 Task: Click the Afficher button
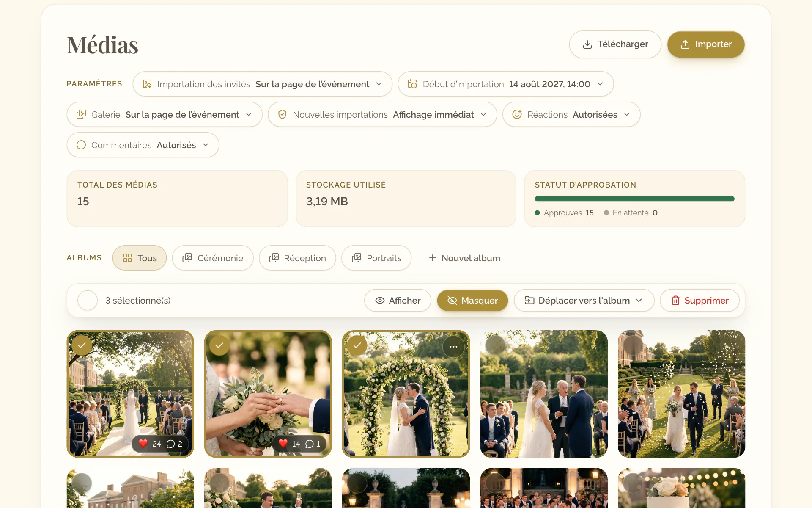(x=398, y=300)
